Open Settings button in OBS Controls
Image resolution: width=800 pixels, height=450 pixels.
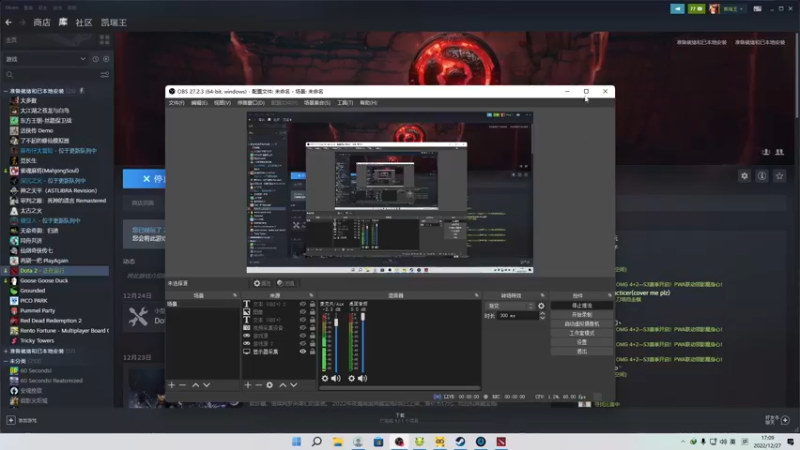pyautogui.click(x=582, y=342)
